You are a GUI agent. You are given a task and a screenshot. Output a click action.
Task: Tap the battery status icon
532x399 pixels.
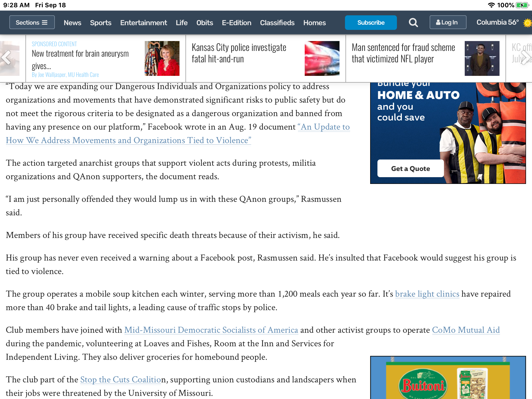tap(522, 5)
